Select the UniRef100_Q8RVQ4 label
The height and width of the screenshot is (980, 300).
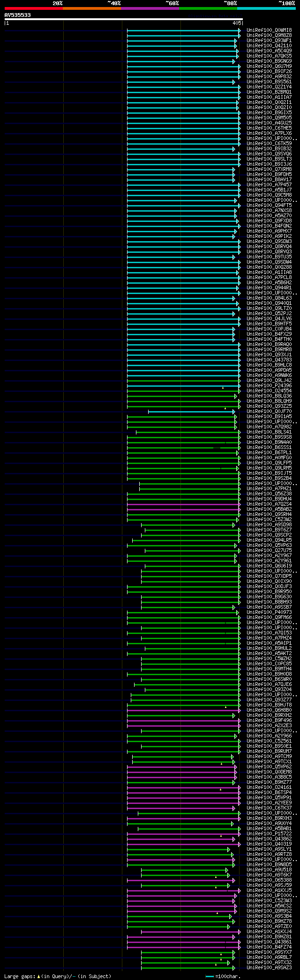pos(269,247)
